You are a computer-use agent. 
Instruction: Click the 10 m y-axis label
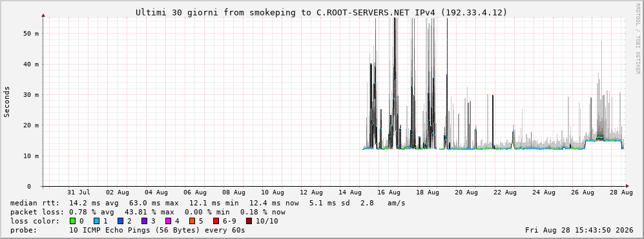tap(31, 156)
